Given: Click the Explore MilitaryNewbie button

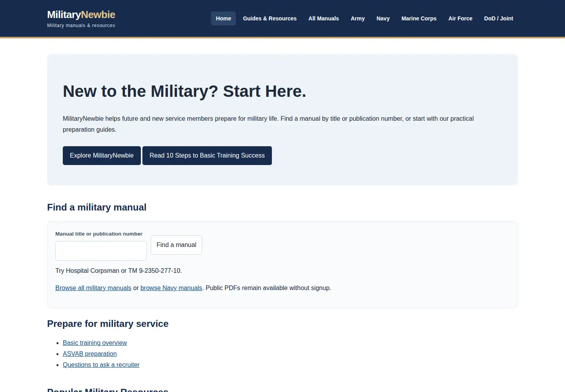Looking at the screenshot, I should click(102, 156).
